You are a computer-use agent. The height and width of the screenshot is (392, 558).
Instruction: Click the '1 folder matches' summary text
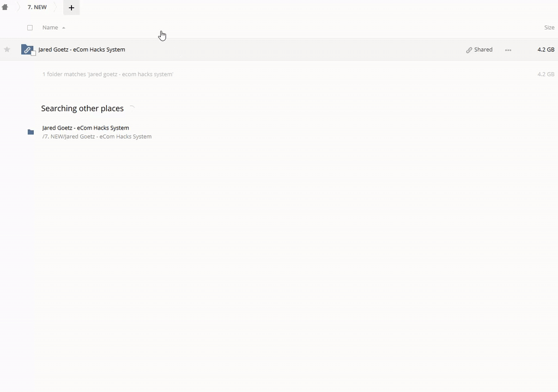pyautogui.click(x=108, y=74)
